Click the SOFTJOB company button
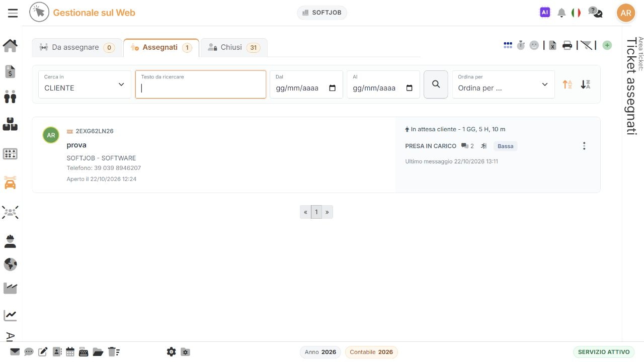The height and width of the screenshot is (362, 644). (x=322, y=13)
